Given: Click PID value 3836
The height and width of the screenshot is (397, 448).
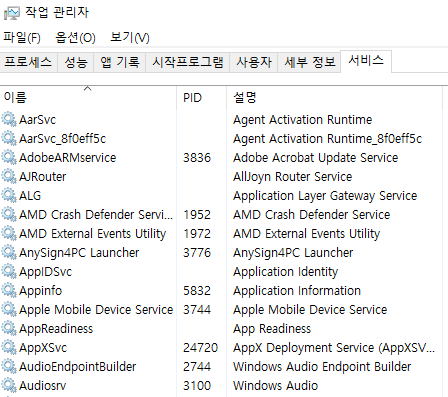Looking at the screenshot, I should click(x=197, y=157).
